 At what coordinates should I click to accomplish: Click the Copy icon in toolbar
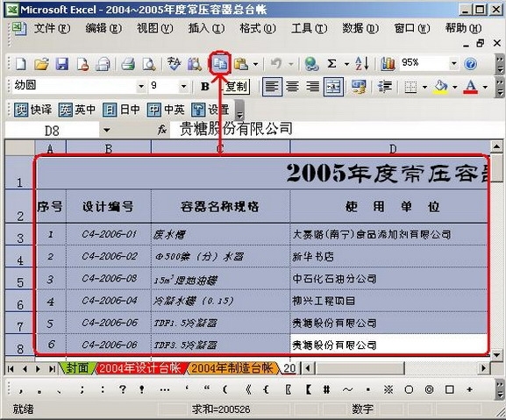[x=220, y=64]
